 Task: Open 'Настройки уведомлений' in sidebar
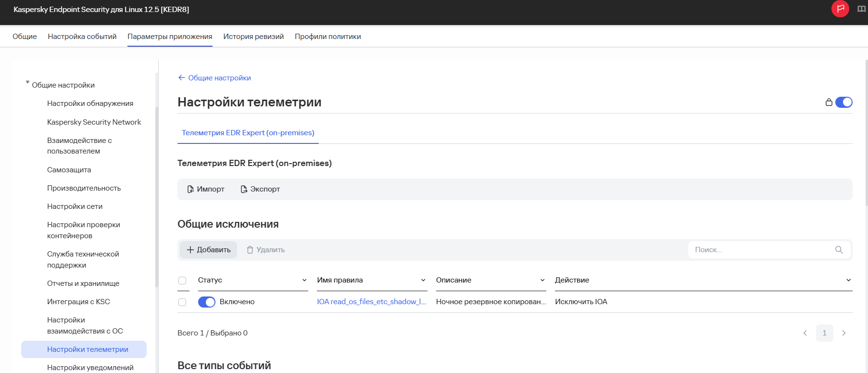click(90, 368)
